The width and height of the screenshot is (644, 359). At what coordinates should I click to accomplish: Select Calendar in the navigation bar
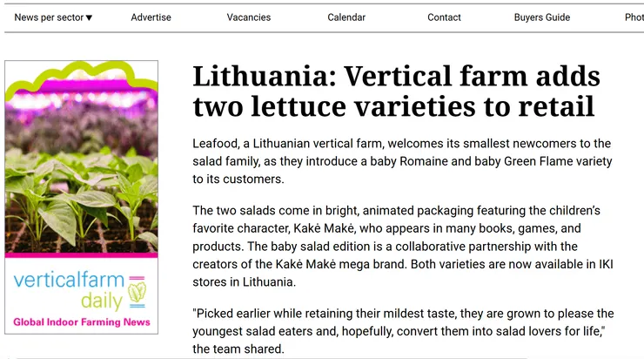346,17
